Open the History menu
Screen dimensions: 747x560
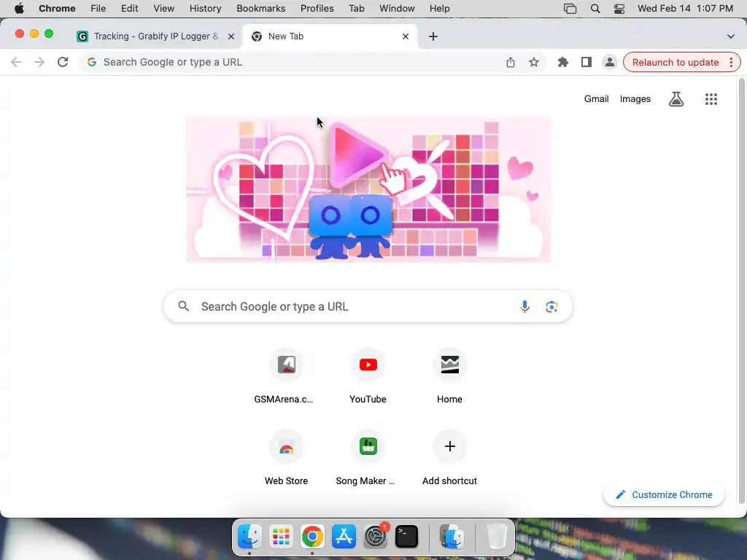point(205,9)
